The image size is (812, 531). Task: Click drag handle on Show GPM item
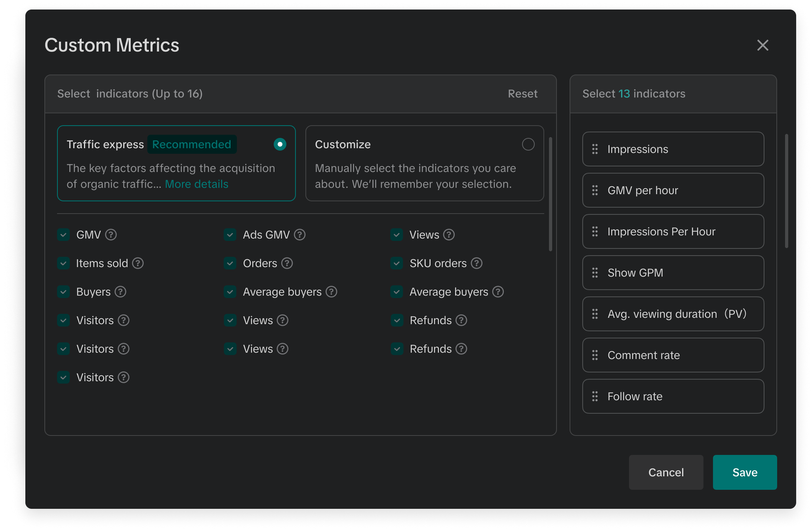595,273
